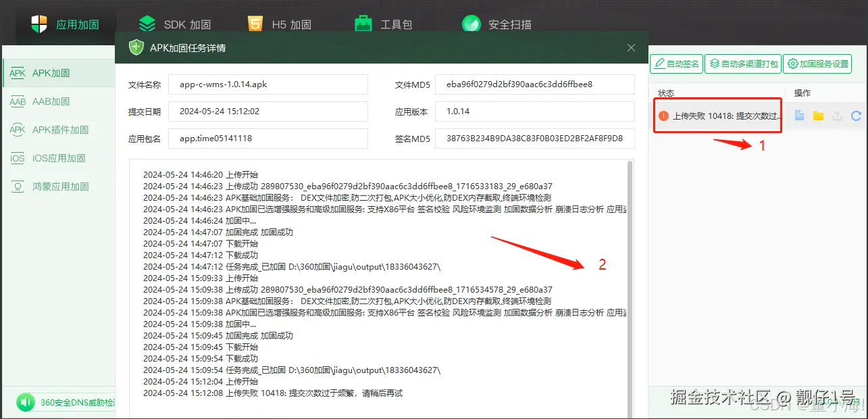Click log line 15:12:08 上传失败 10418
The width and height of the screenshot is (868, 419).
tap(273, 393)
